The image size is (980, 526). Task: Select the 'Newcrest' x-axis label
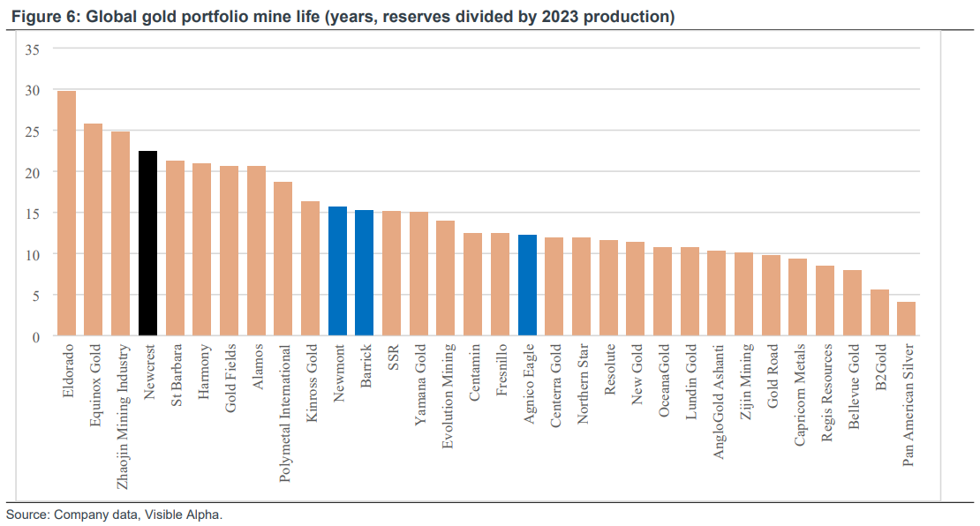point(148,372)
